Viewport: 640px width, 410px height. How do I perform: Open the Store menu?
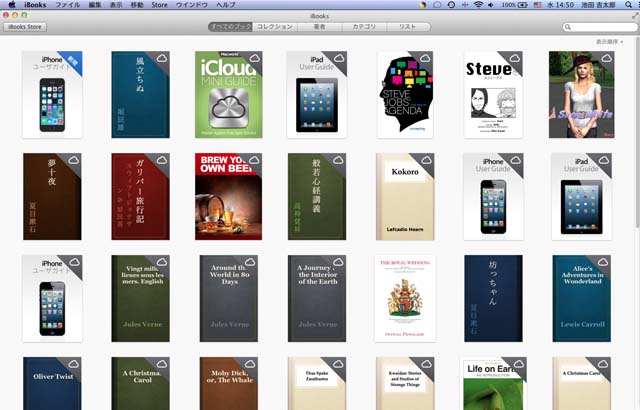[159, 5]
